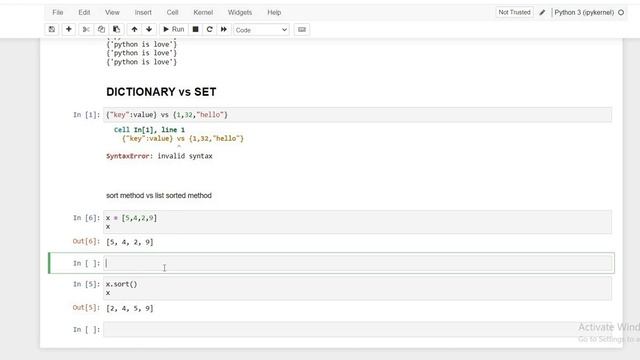Open the Kernel menu
Image resolution: width=640 pixels, height=360 pixels.
click(x=203, y=13)
